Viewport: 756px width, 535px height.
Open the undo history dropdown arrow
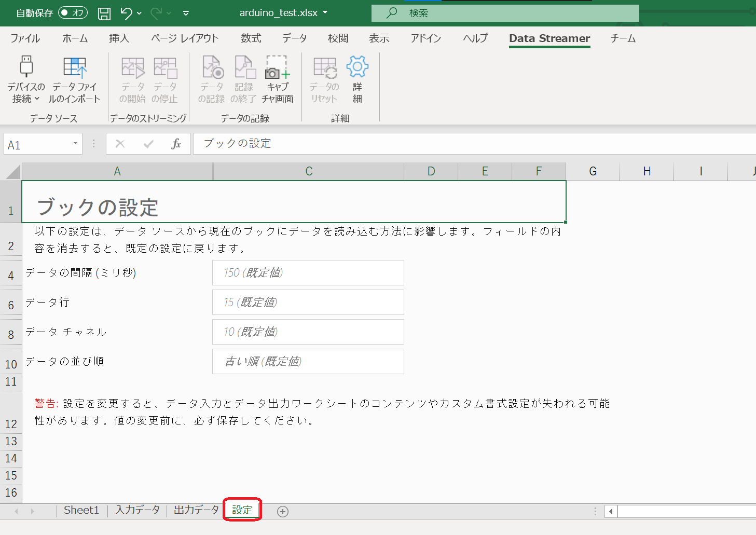[x=140, y=14]
